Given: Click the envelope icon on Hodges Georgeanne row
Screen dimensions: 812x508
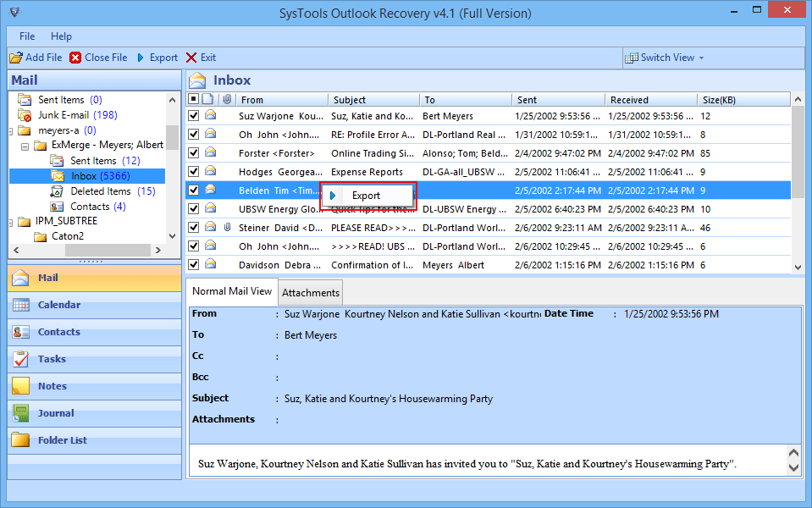Looking at the screenshot, I should tap(210, 171).
